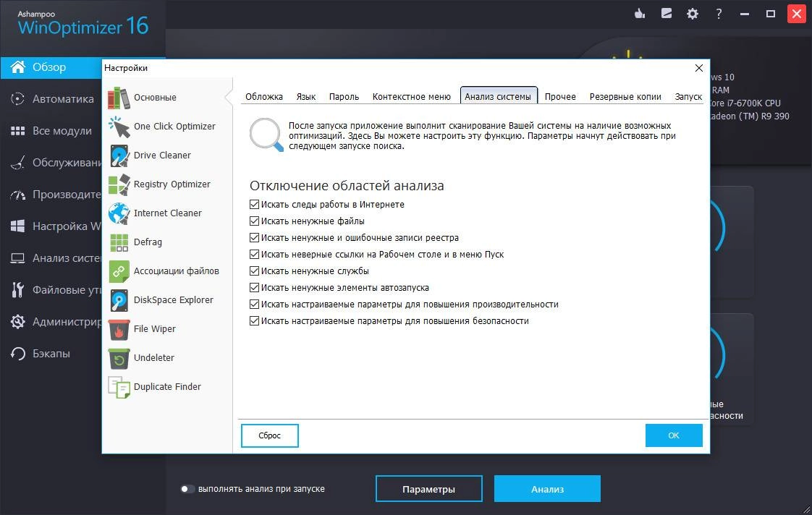Uncheck Искать следы работы в Интернете

pyautogui.click(x=254, y=205)
